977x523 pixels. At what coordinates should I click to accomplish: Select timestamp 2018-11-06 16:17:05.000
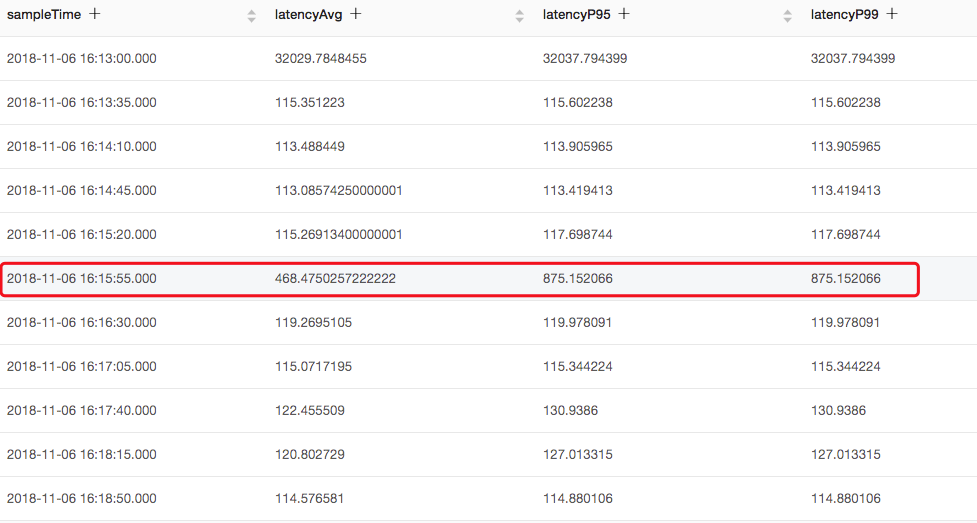point(82,367)
